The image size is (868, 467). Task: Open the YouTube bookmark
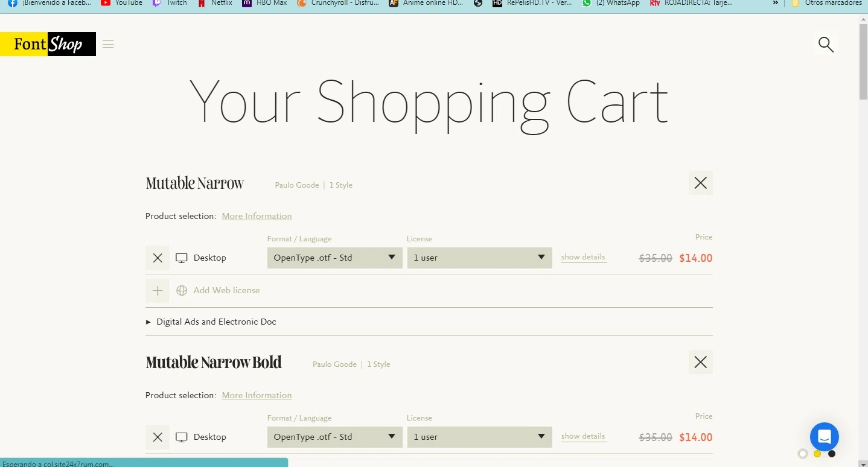tap(122, 3)
